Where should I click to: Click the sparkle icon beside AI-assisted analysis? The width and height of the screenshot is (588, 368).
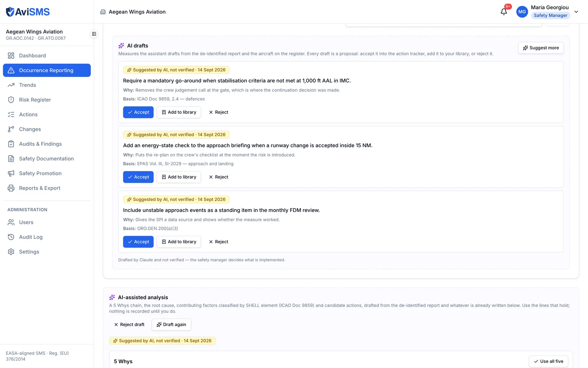coord(112,297)
